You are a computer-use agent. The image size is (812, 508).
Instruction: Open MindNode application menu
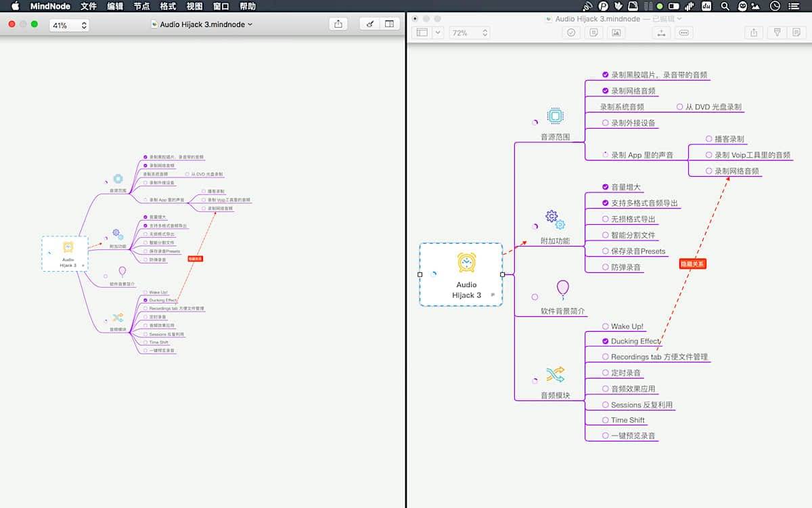click(x=50, y=6)
